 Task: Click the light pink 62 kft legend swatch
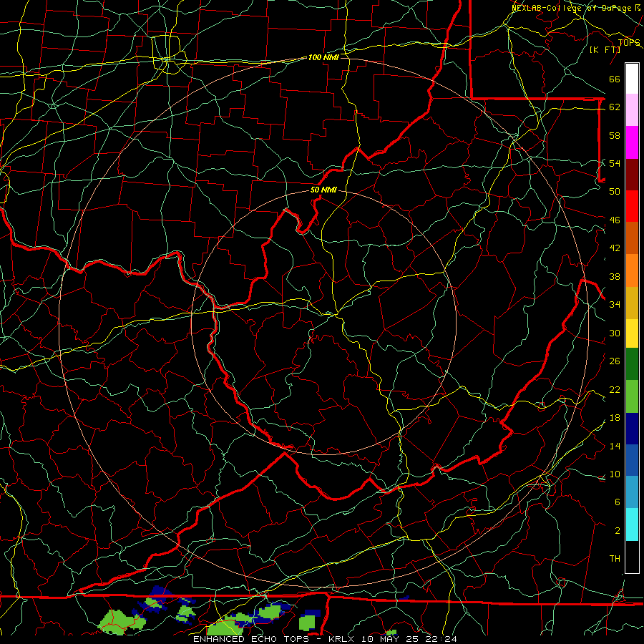point(632,109)
